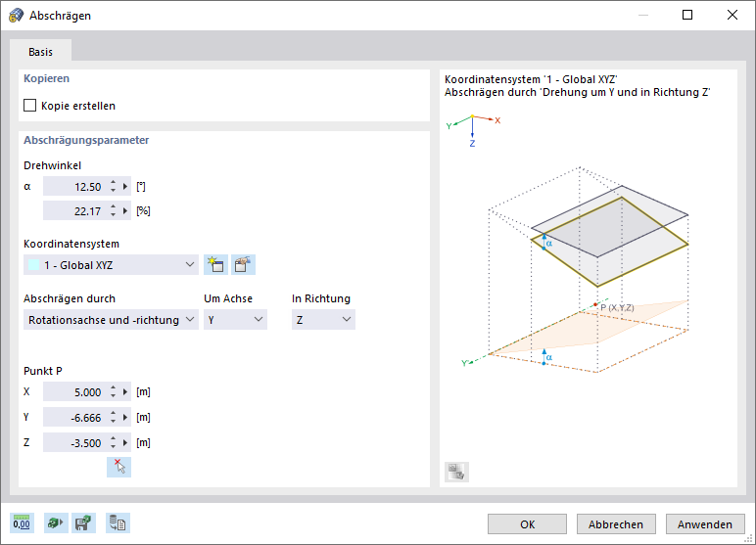
Task: Expand the arrow menu next to the 12.50 angle field
Action: (x=125, y=186)
